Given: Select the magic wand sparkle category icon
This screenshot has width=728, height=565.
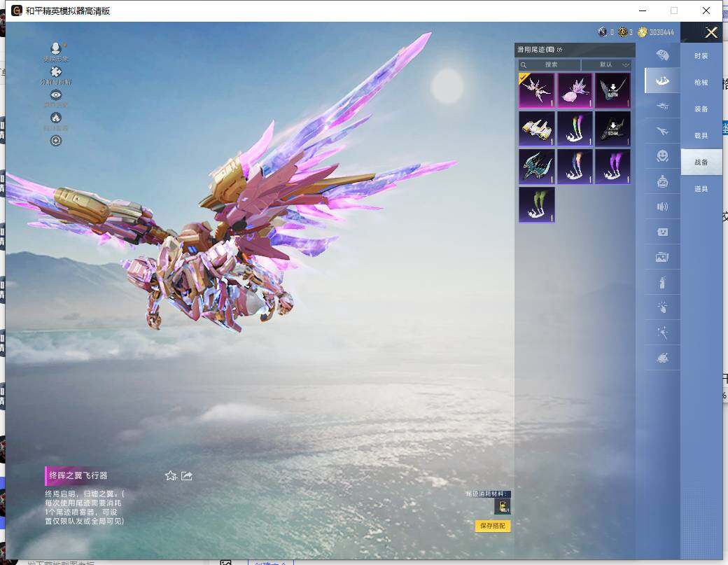Looking at the screenshot, I should point(662,333).
